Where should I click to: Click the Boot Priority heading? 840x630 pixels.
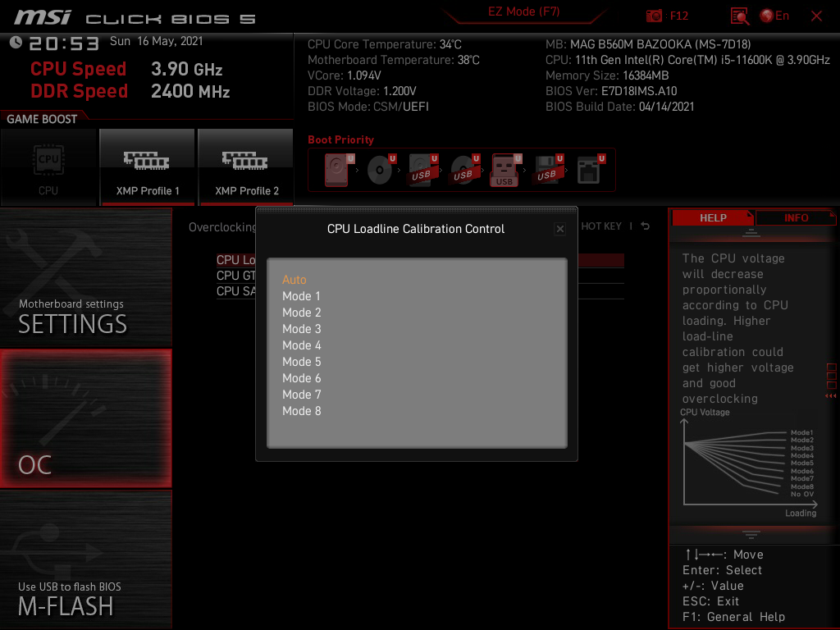point(340,139)
